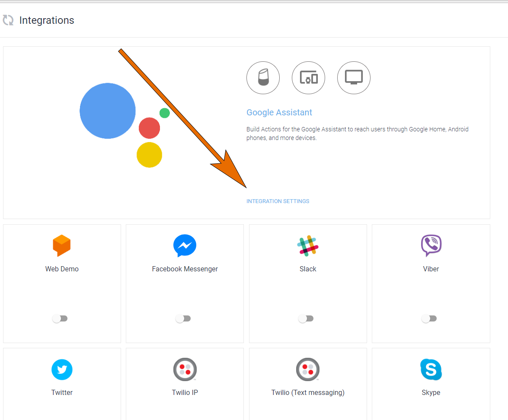
Task: Click the Twilio Text messaging icon
Action: 308,369
